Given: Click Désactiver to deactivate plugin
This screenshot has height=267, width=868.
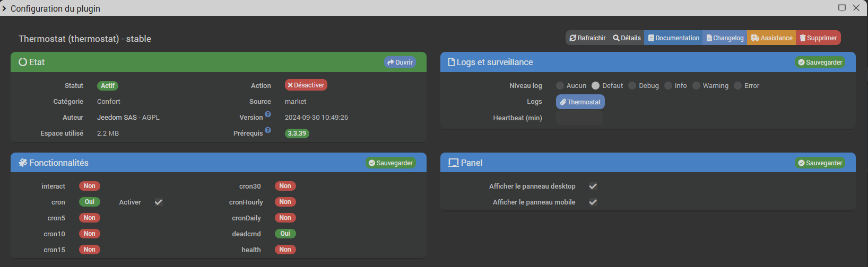Looking at the screenshot, I should pos(306,85).
